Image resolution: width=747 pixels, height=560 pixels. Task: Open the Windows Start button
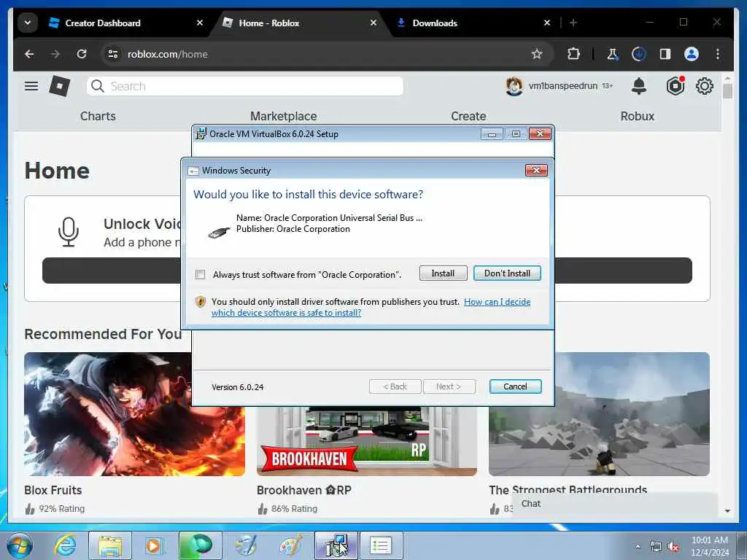(x=20, y=545)
